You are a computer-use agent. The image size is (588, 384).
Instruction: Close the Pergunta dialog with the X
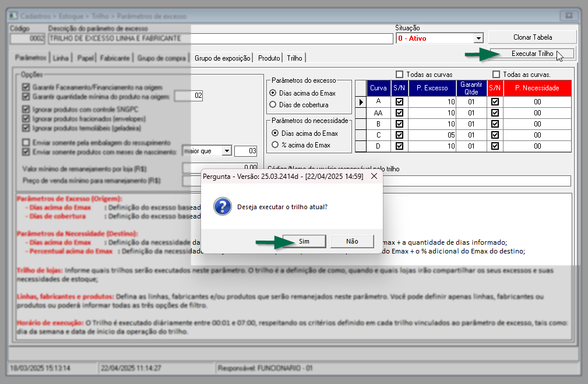click(x=374, y=176)
